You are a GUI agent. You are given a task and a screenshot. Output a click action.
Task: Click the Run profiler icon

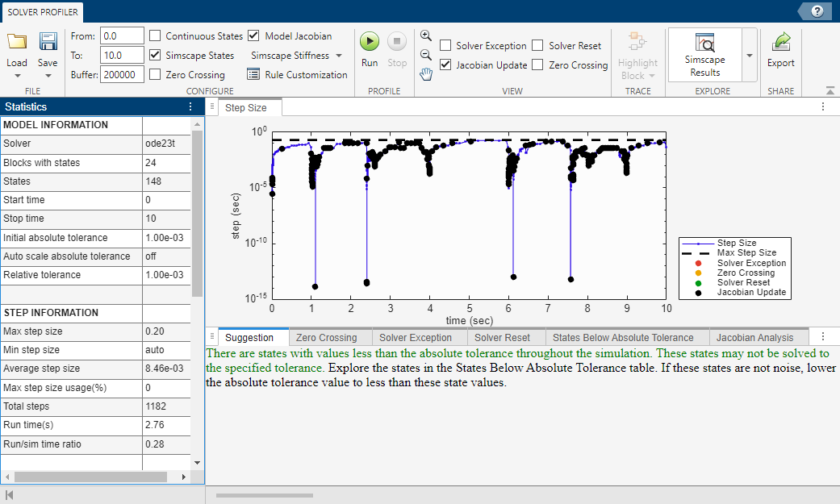click(369, 40)
